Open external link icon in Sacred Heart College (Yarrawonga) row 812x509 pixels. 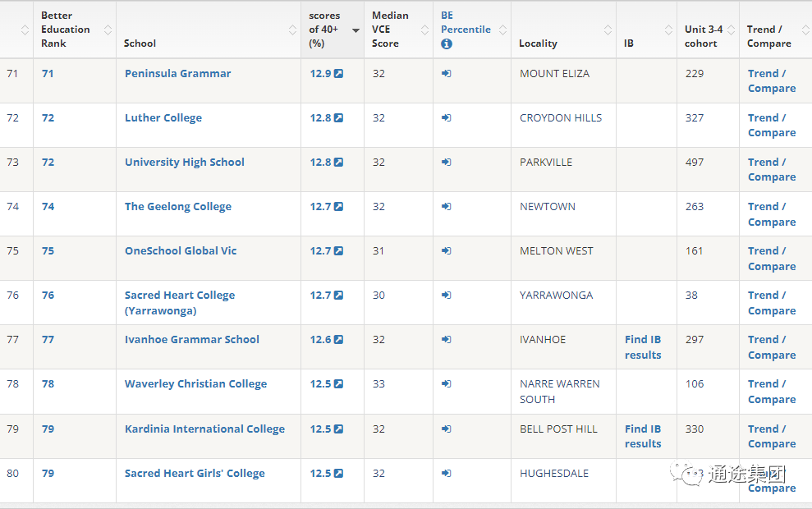(338, 296)
